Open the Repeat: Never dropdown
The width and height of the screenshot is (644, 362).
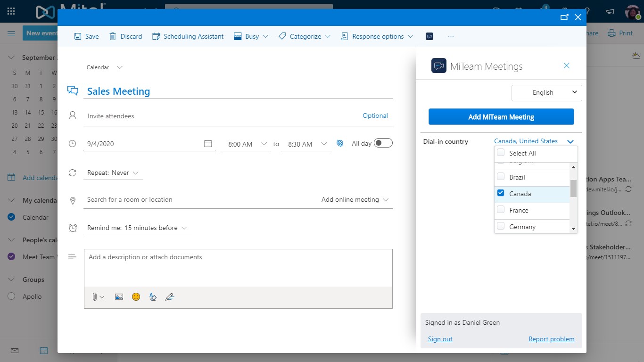[113, 173]
